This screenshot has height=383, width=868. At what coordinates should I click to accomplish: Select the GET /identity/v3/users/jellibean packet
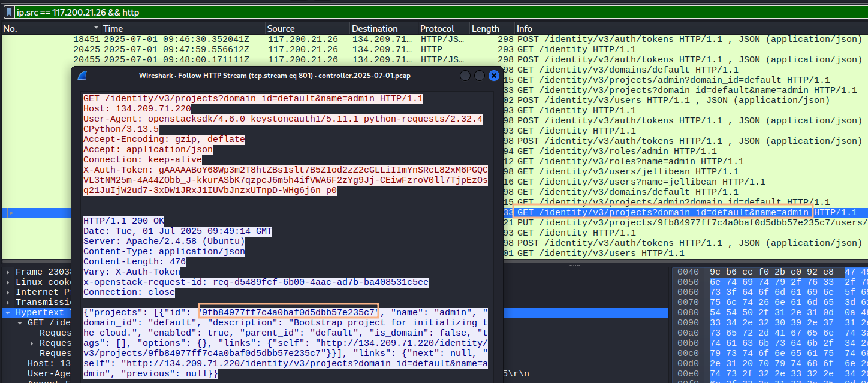pyautogui.click(x=685, y=171)
